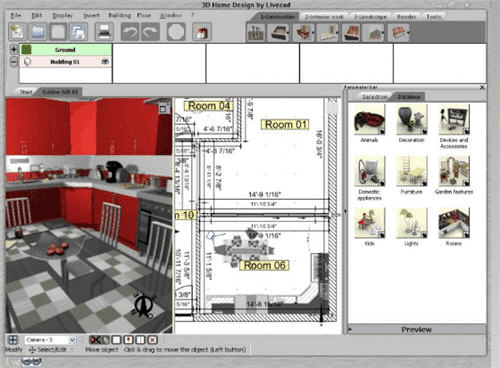The width and height of the screenshot is (500, 368).
Task: Close the side database panel with the X
Action: pyautogui.click(x=482, y=87)
